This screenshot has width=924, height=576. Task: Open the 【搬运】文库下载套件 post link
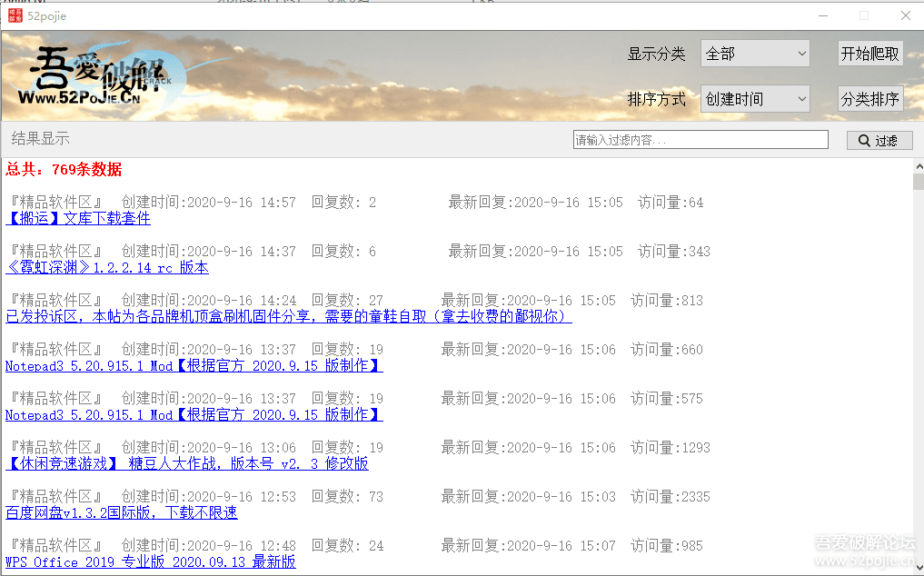pos(78,218)
